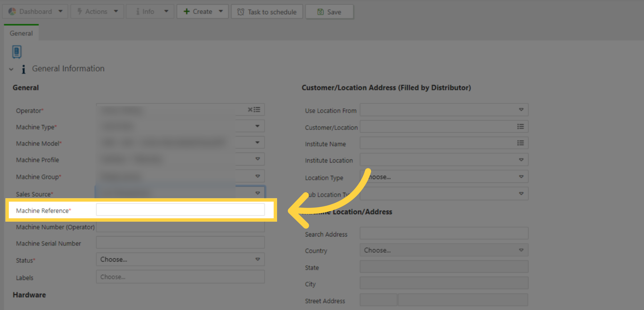Click the Search Address input field
The width and height of the screenshot is (644, 310).
444,233
